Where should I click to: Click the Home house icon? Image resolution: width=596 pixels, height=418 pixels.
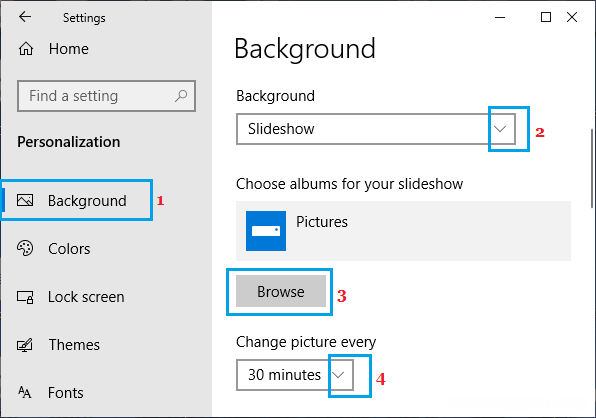(x=26, y=49)
